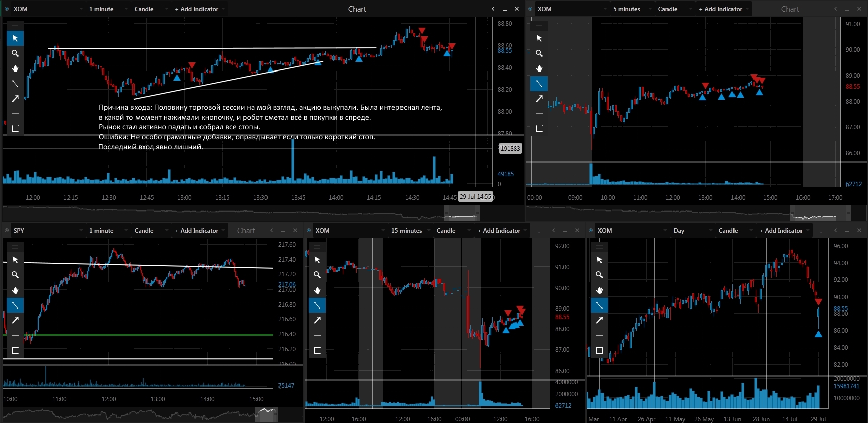This screenshot has height=423, width=868.
Task: Click the navigator range handle under SPY chart
Action: click(x=266, y=415)
